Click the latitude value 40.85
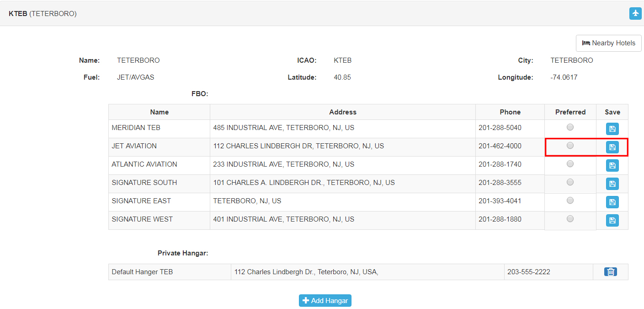The height and width of the screenshot is (309, 644). 342,77
